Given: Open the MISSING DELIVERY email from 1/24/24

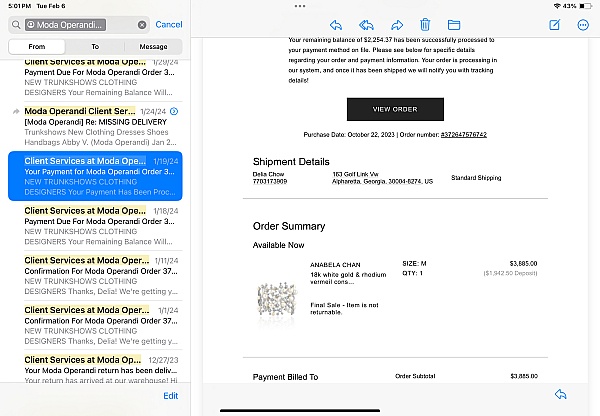Looking at the screenshot, I should coord(95,126).
